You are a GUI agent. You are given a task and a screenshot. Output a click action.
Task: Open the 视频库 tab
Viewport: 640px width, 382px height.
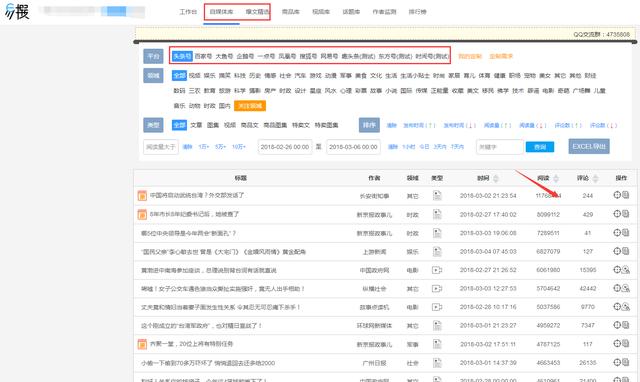[321, 12]
